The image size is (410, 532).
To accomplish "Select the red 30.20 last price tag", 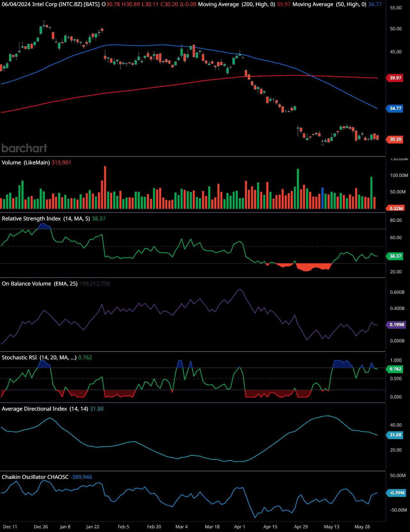I will pos(395,139).
